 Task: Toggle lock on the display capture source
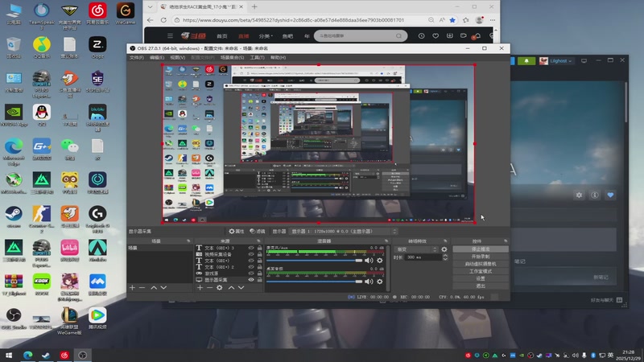pos(259,280)
